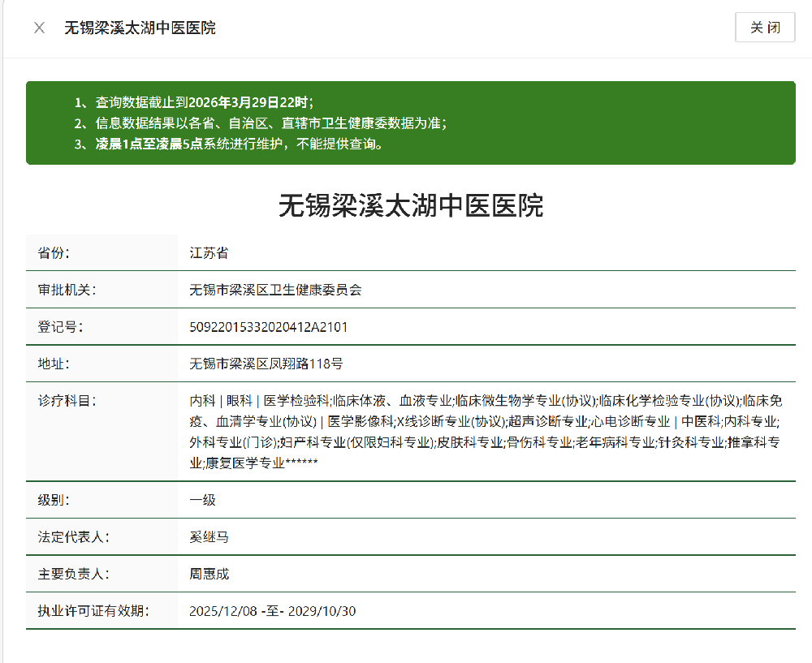This screenshot has height=663, width=812.
Task: Click the 主要负责人 label
Action: (x=74, y=575)
